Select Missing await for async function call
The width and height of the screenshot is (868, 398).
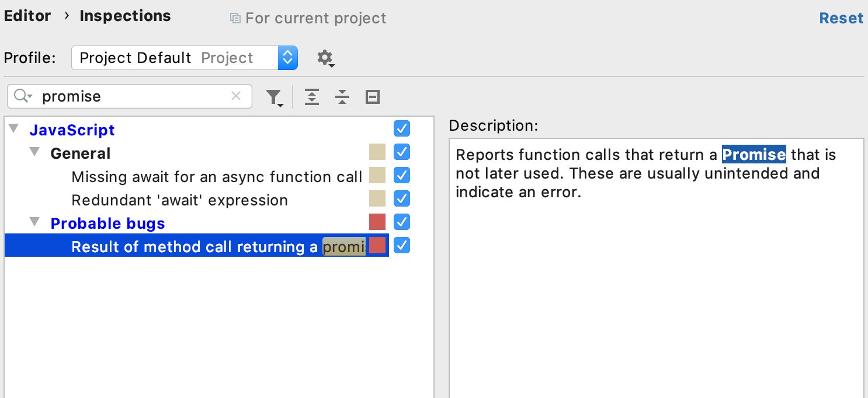tap(217, 177)
